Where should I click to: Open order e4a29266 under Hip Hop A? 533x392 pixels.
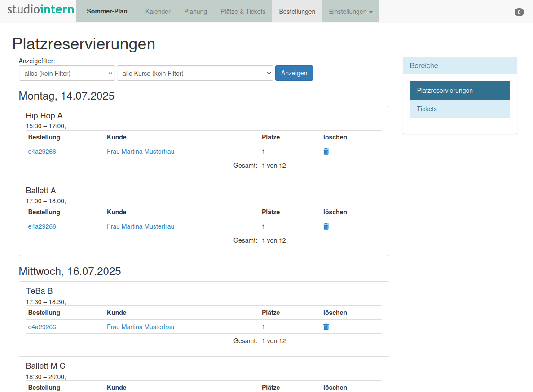[x=42, y=152]
